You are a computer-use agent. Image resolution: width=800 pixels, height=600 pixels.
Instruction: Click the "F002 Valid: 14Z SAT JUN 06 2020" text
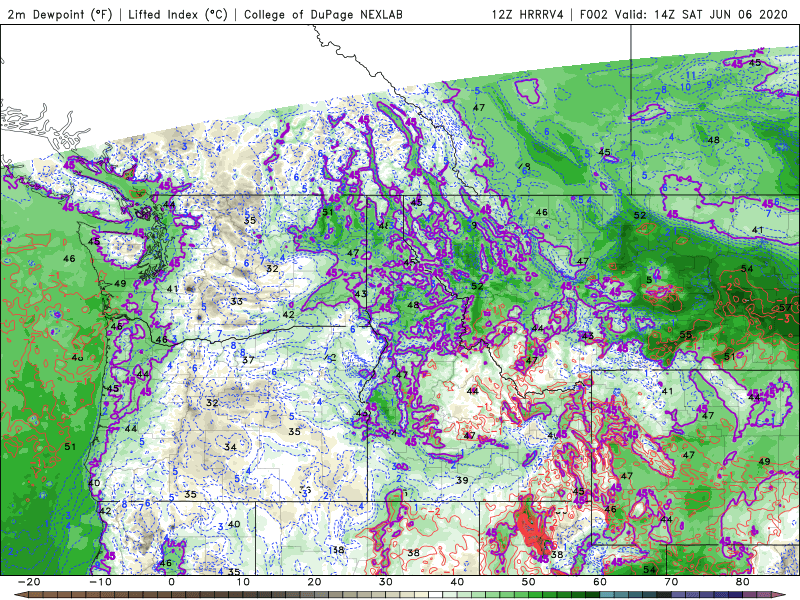point(684,14)
